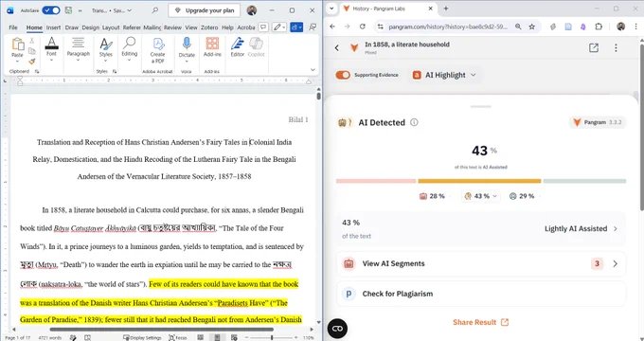Open site information icon in address bar
The height and width of the screenshot is (341, 644).
381,27
